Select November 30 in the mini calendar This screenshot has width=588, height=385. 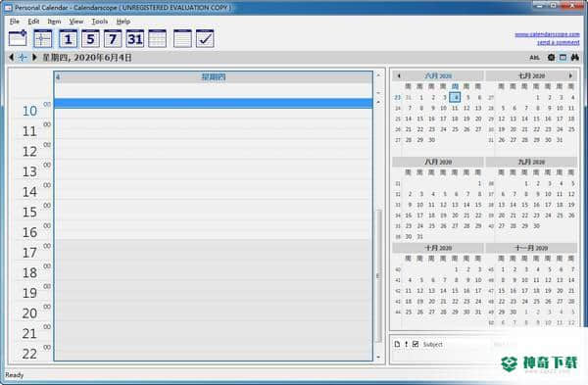tap(513, 313)
